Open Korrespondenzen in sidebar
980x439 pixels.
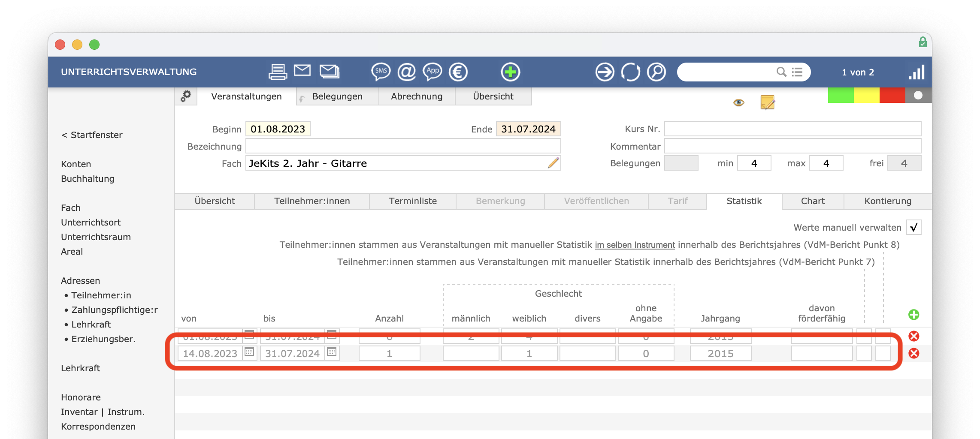point(98,427)
